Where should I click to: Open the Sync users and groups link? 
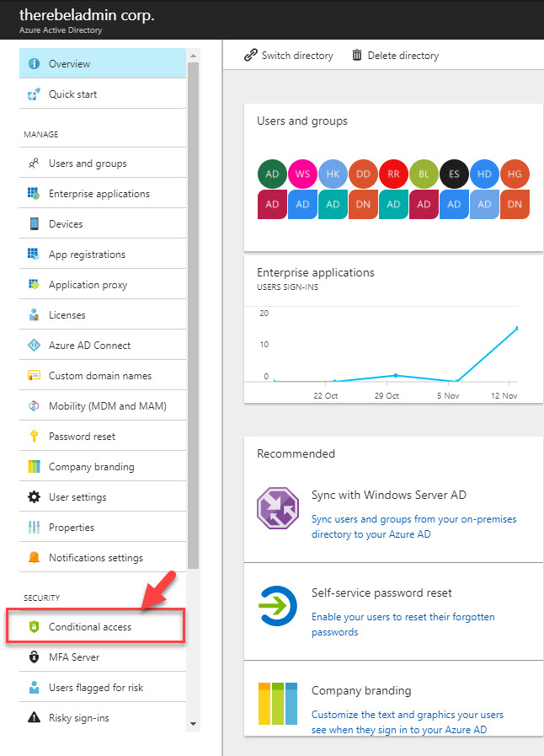coord(414,527)
